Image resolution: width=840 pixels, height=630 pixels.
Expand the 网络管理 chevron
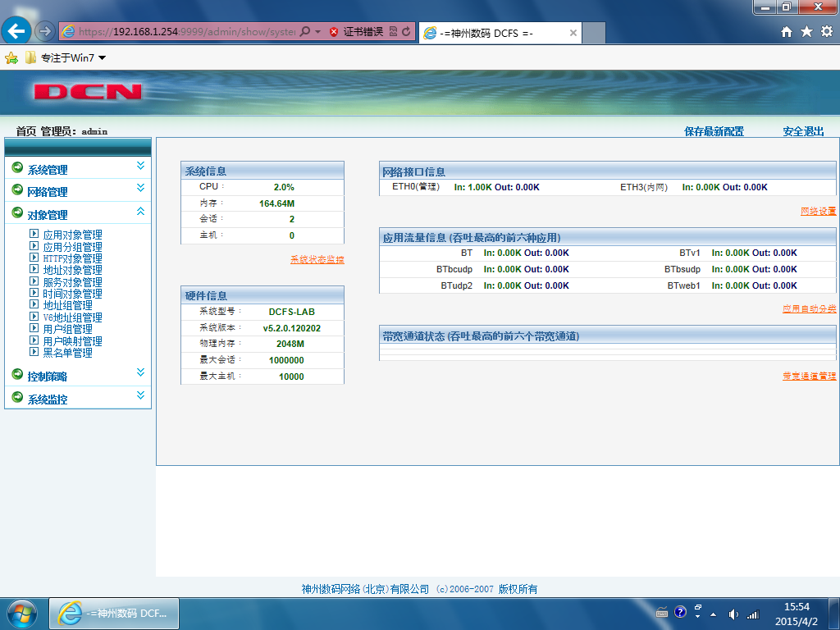click(140, 188)
